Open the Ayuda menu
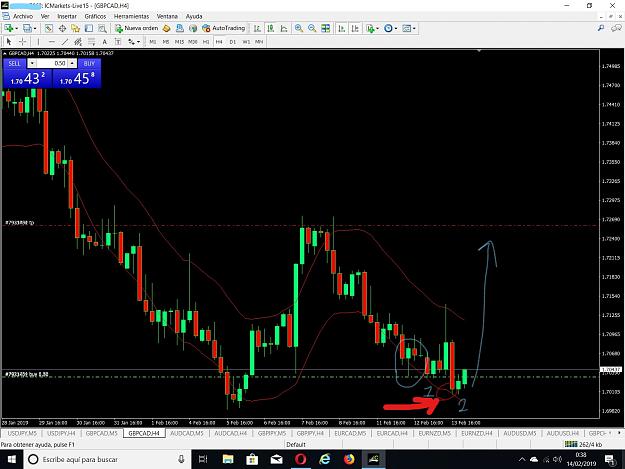The image size is (625, 469). [194, 16]
